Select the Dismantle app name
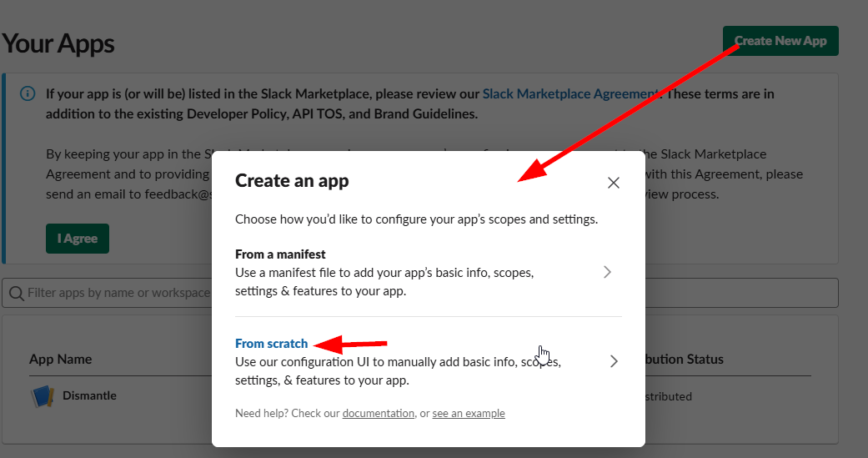Image resolution: width=868 pixels, height=458 pixels. click(89, 396)
